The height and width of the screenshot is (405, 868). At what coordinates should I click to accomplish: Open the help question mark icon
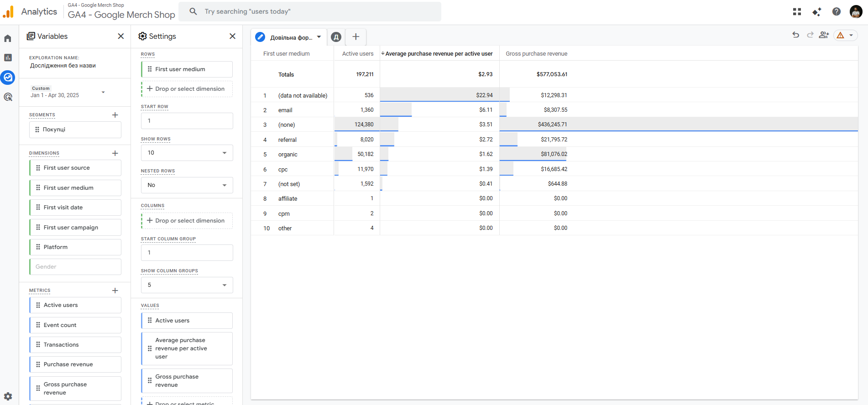837,12
